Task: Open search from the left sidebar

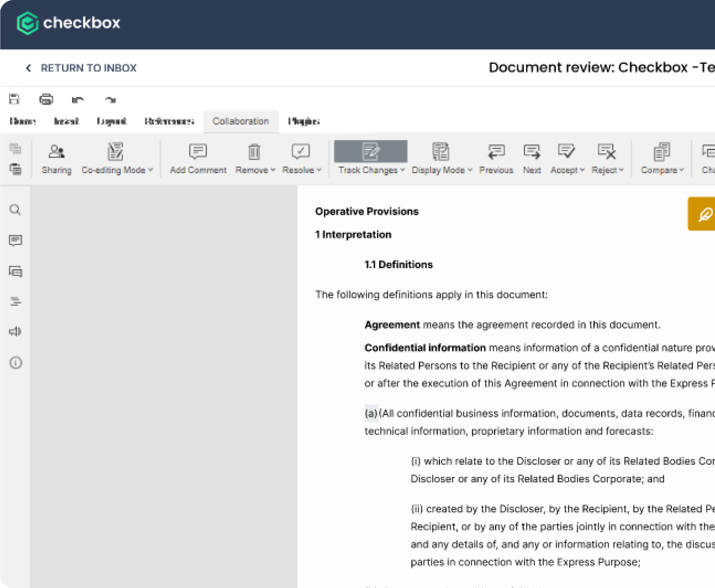Action: [x=15, y=210]
